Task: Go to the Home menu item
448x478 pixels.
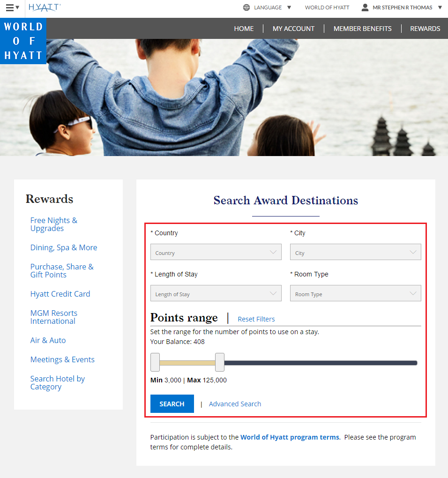Action: pos(244,29)
